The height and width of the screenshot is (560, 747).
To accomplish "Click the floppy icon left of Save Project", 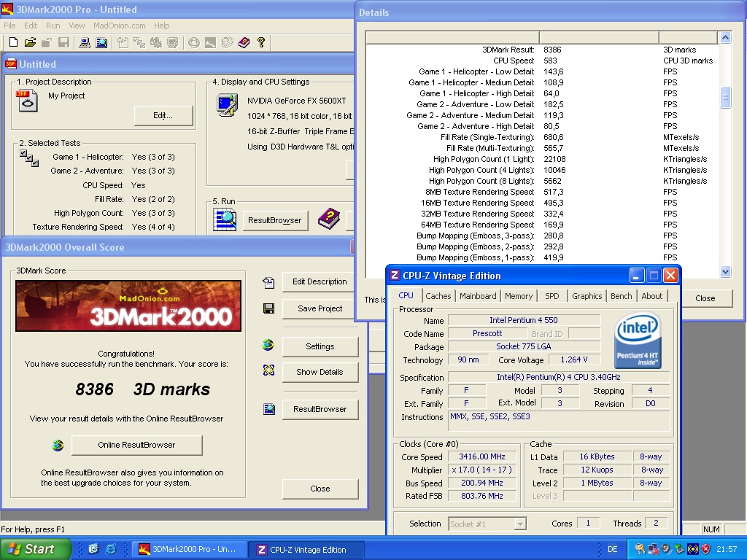I will pyautogui.click(x=268, y=308).
